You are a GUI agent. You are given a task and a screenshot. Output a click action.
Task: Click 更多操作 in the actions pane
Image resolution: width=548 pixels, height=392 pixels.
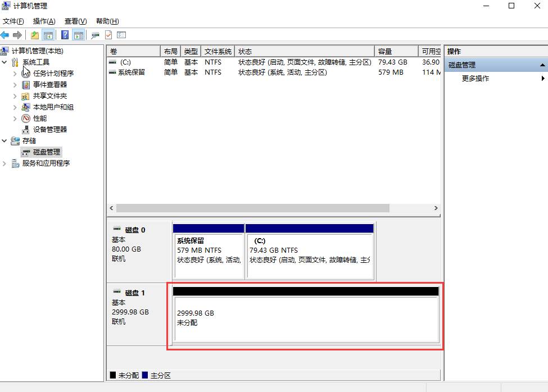(475, 78)
